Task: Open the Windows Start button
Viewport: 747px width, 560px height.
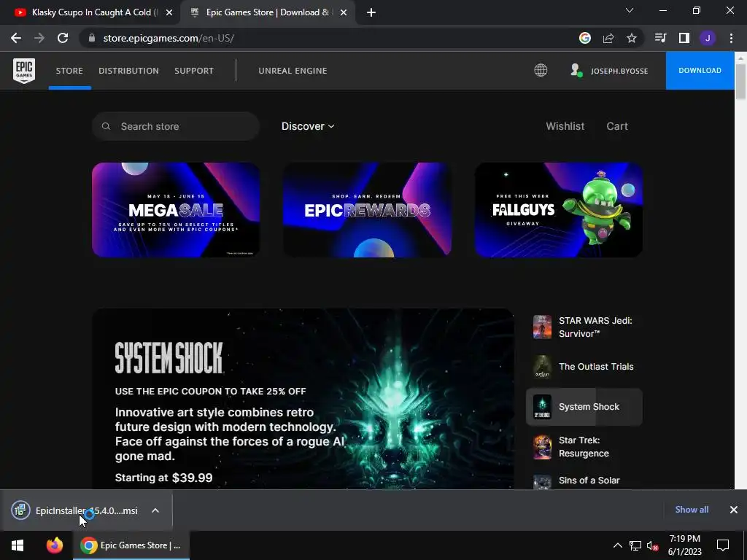Action: click(x=18, y=545)
